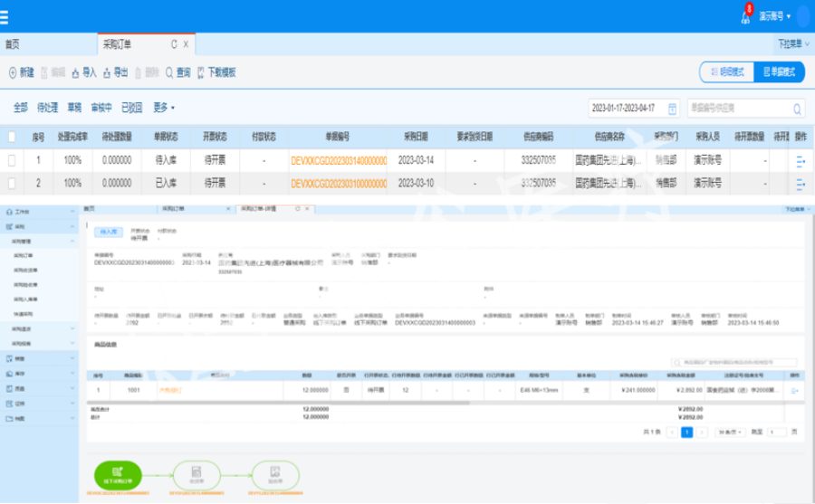
Task: Tick the checkbox for row 1
Action: coord(12,160)
